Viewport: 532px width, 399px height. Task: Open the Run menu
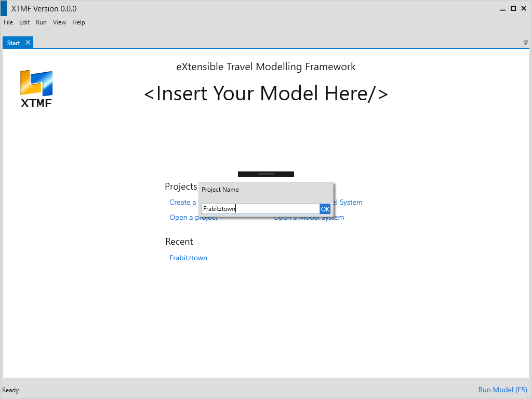(41, 22)
